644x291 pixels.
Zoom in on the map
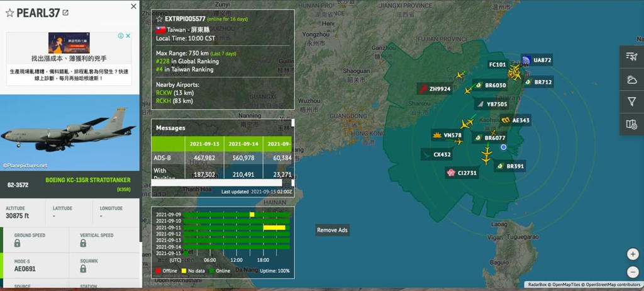(633, 254)
